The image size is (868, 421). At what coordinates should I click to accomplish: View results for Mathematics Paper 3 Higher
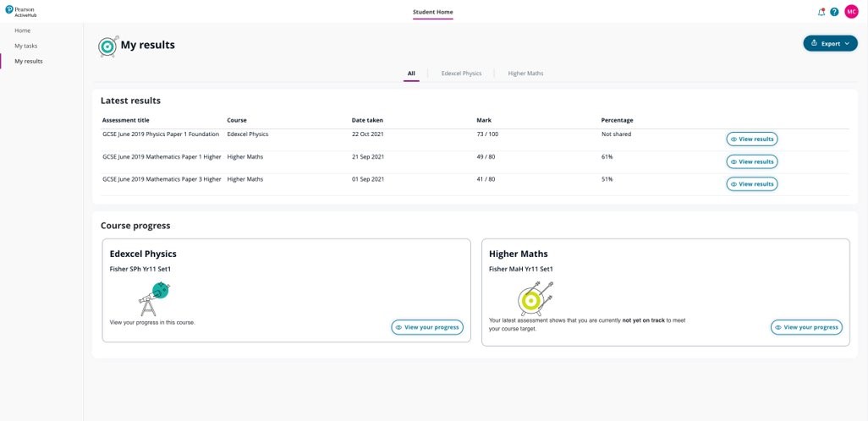pos(752,184)
